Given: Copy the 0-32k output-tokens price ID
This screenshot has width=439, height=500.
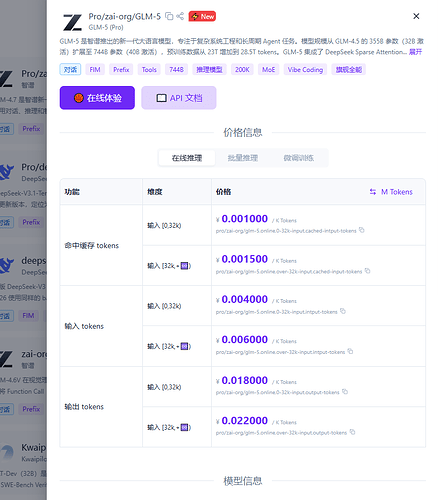Looking at the screenshot, I should (345, 392).
